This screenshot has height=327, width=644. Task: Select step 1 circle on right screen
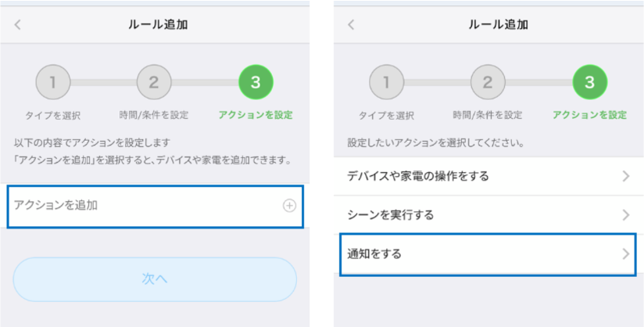[x=386, y=81]
